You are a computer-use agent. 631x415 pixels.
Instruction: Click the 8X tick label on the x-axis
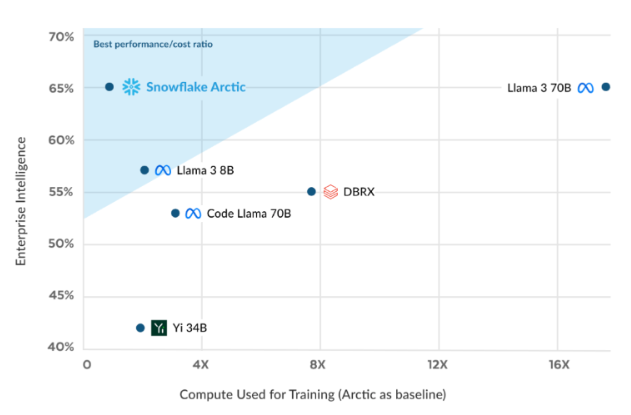coord(319,362)
